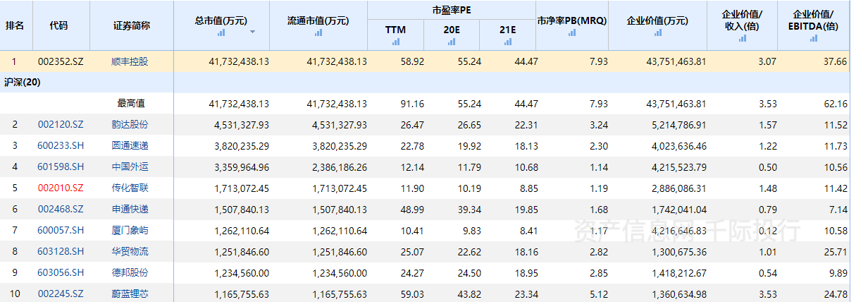Open the chart icon under 企业价值(万元)

[x=657, y=32]
